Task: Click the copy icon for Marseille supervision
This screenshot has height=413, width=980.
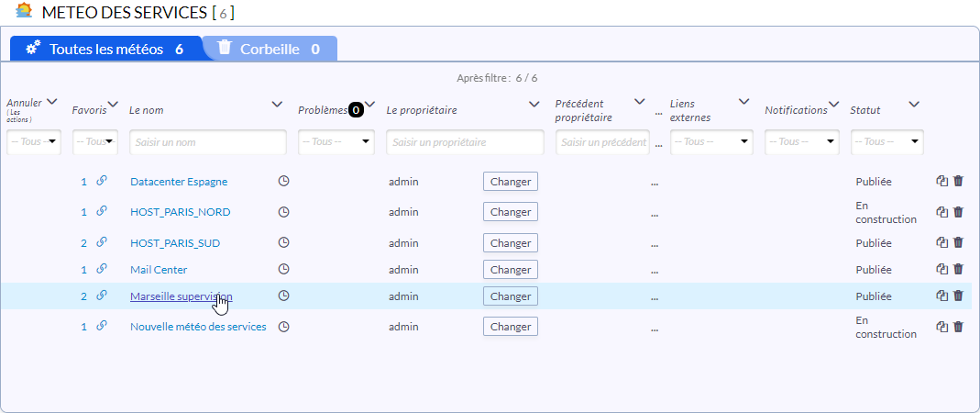Action: (x=941, y=296)
